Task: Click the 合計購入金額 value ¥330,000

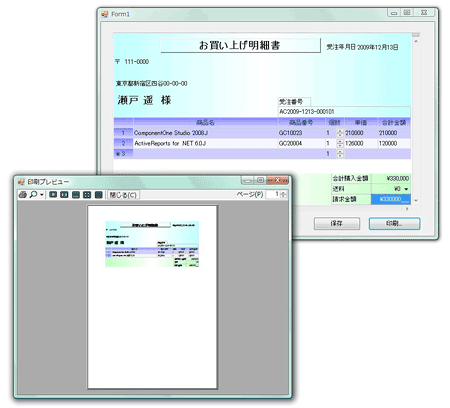Action: pos(391,179)
